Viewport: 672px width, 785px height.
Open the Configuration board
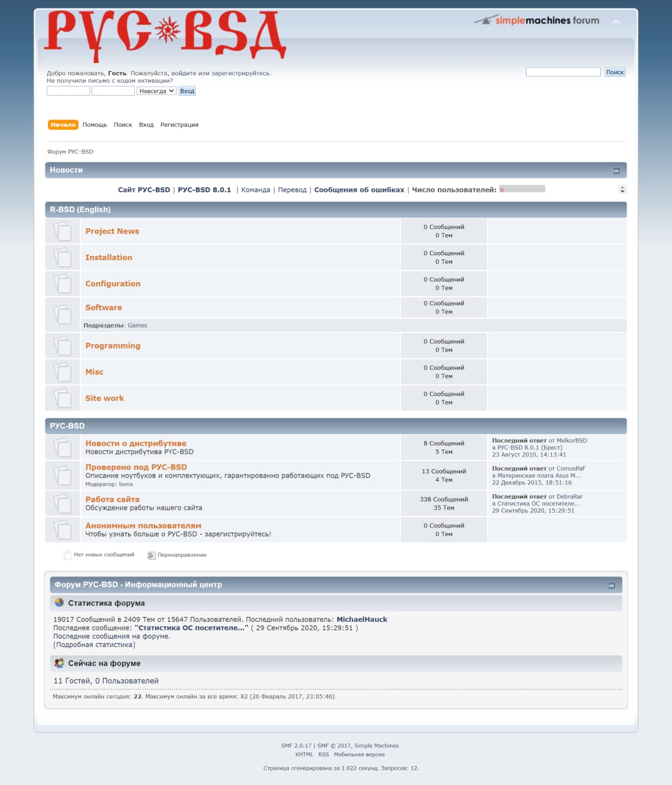(113, 284)
